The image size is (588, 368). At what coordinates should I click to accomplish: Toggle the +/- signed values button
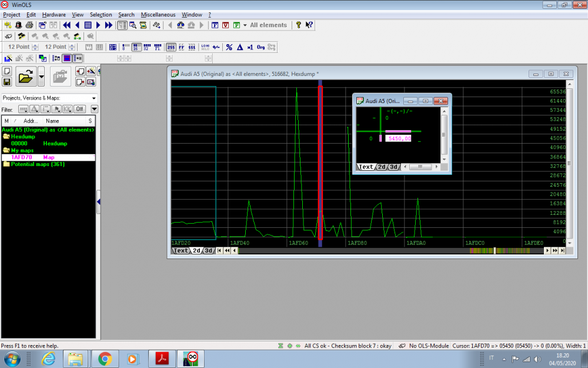216,47
